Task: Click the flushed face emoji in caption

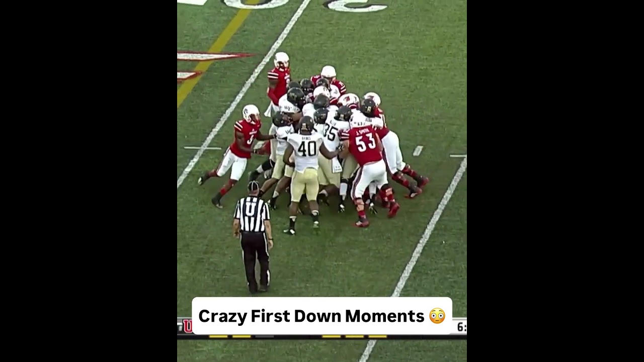Action: [437, 316]
